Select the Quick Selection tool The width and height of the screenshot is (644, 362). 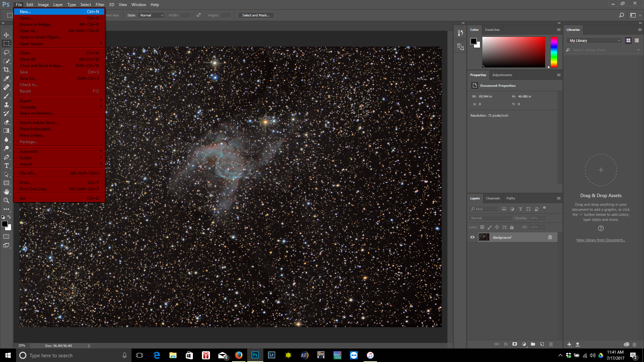(6, 61)
